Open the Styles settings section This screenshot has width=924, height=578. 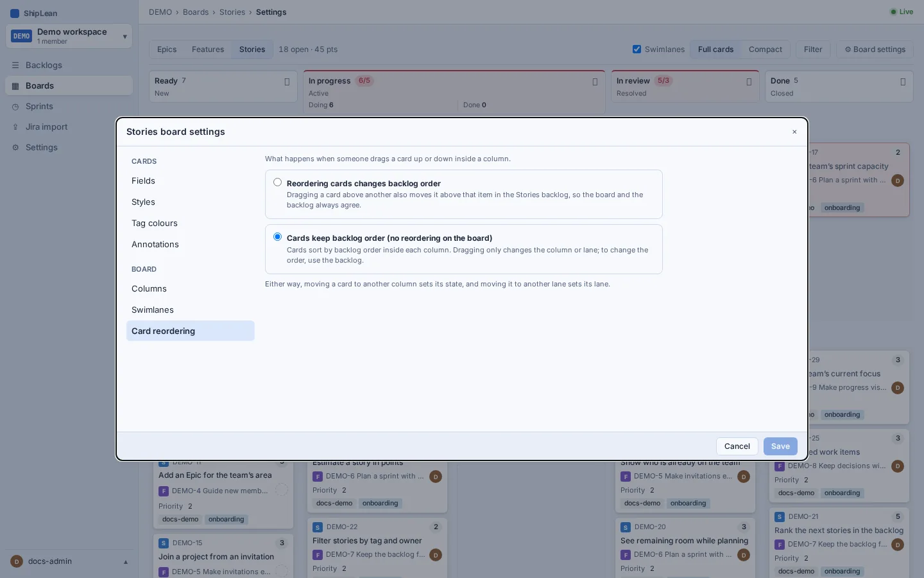190,202
